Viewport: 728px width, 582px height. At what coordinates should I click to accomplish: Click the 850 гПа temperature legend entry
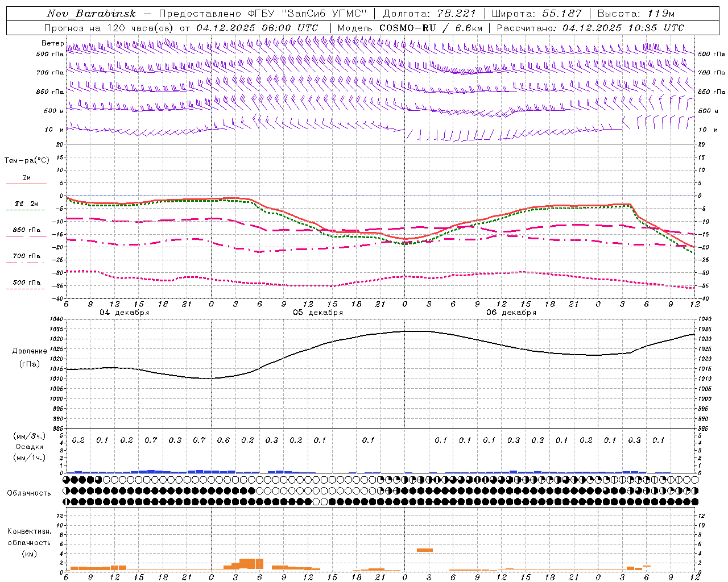point(27,230)
